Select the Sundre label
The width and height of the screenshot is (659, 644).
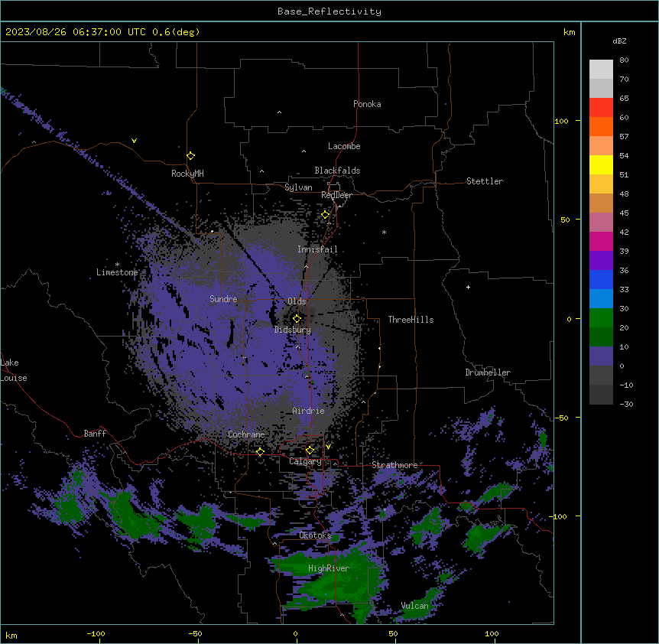pyautogui.click(x=223, y=299)
